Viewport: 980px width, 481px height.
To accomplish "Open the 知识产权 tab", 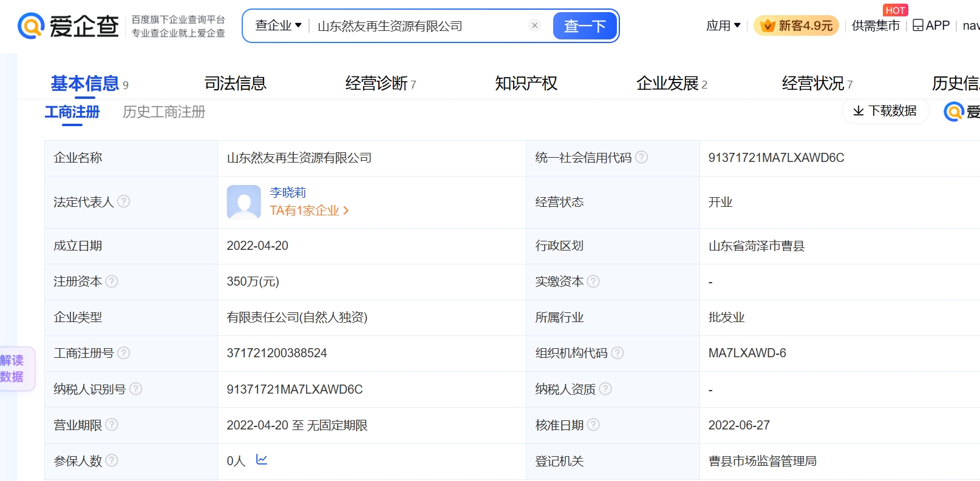I will 526,83.
